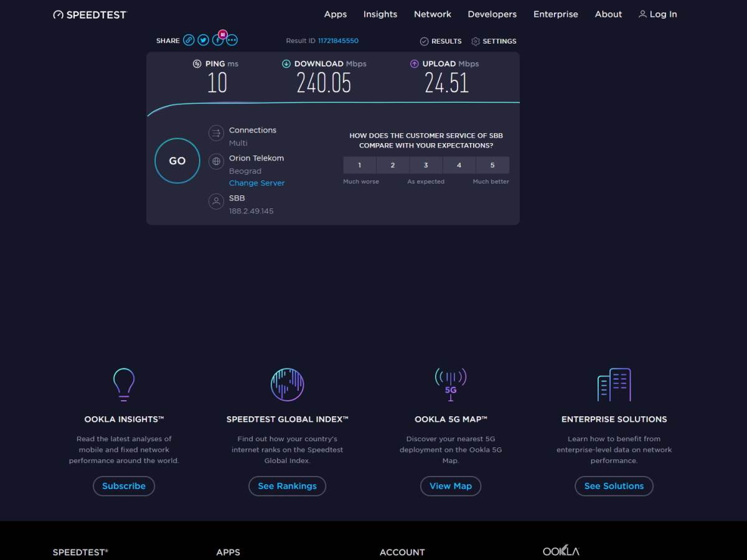747x560 pixels.
Task: Select rating 5 Much better
Action: click(492, 165)
